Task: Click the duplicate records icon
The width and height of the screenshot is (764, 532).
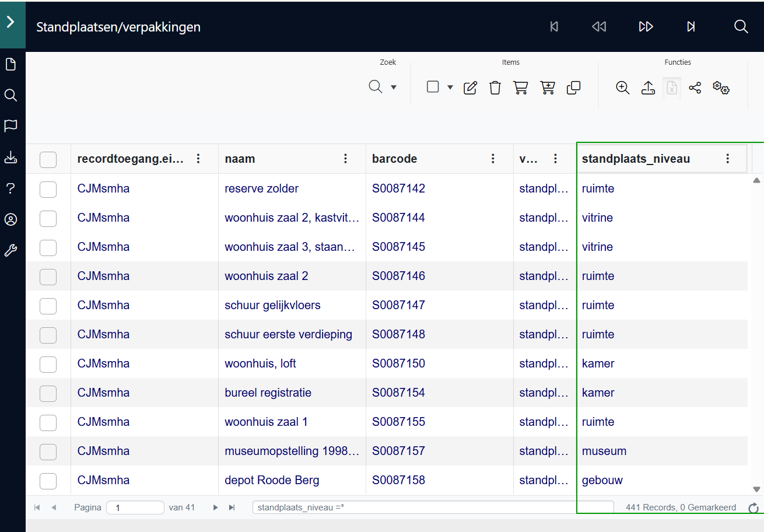Action: click(x=574, y=87)
